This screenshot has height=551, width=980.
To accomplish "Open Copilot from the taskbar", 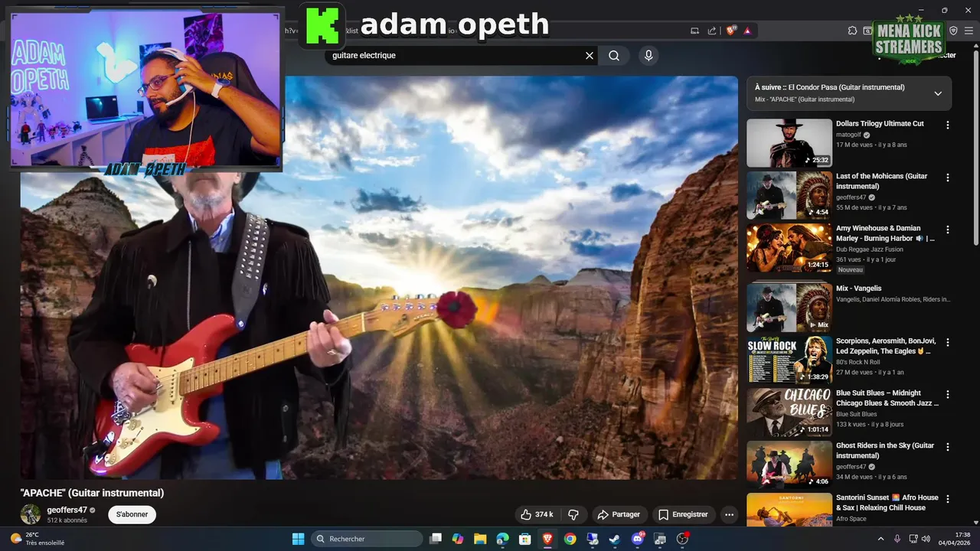I will coord(458,539).
